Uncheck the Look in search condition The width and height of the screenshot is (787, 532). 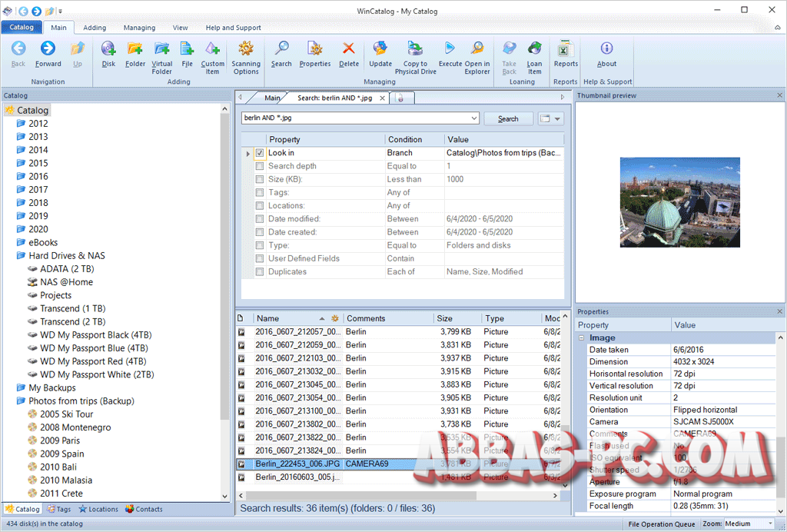click(260, 153)
